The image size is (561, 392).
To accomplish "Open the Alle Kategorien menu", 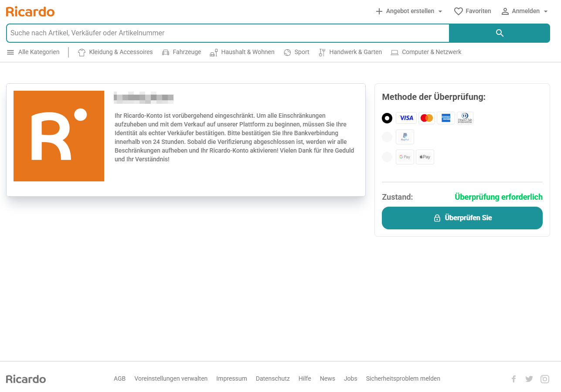I will pyautogui.click(x=33, y=52).
